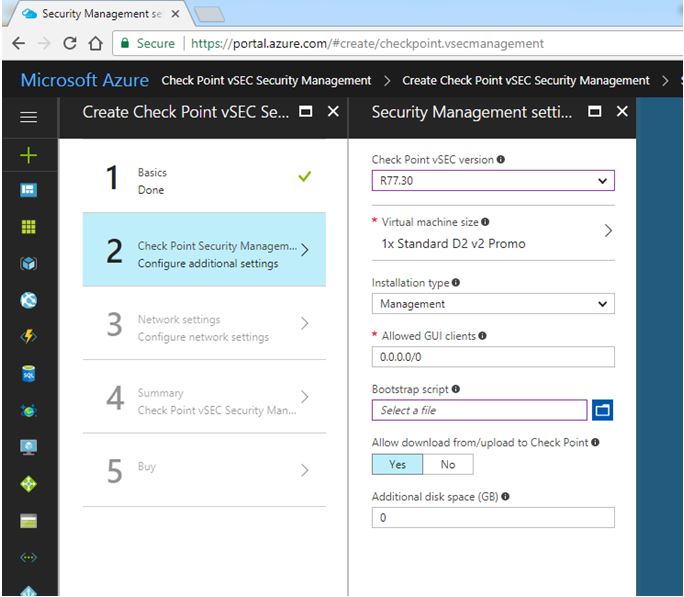Maximize the Create Check Point vSEC blade
This screenshot has height=597, width=684.
305,112
